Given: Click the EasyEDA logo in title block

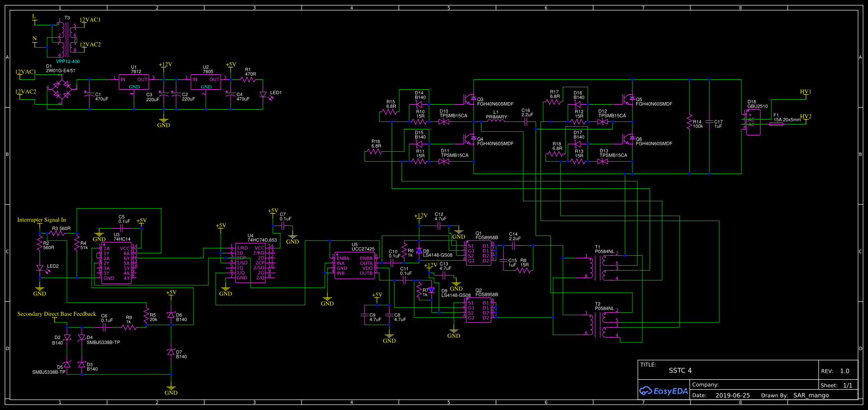Looking at the screenshot, I should point(663,391).
